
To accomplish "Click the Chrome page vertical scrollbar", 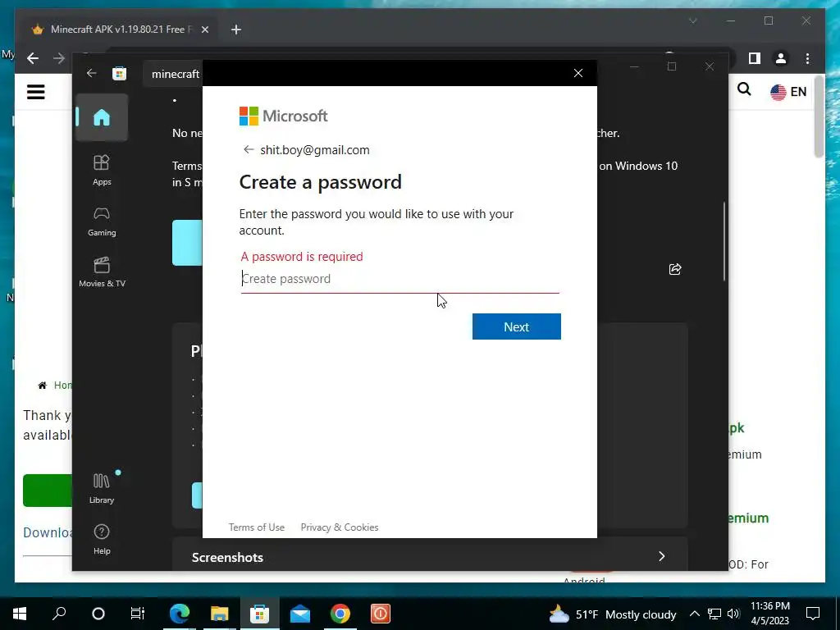I will (819, 116).
